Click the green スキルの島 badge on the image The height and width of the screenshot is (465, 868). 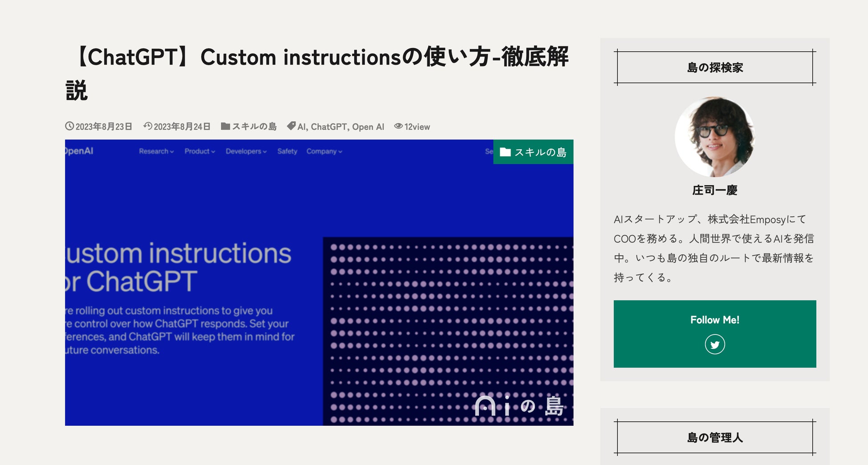533,152
